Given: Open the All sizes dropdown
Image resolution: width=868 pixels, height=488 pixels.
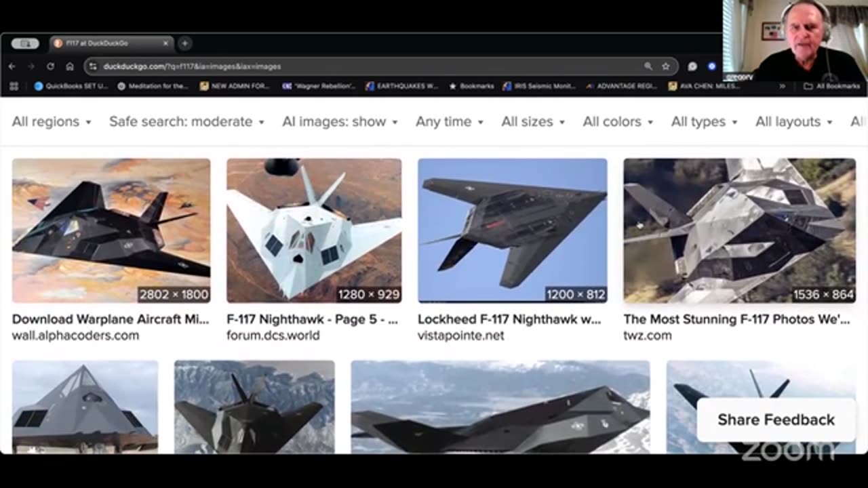Looking at the screenshot, I should pos(534,121).
